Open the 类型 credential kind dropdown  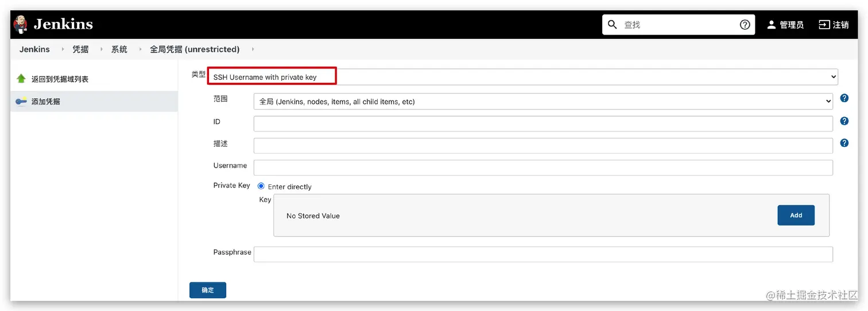pos(522,77)
